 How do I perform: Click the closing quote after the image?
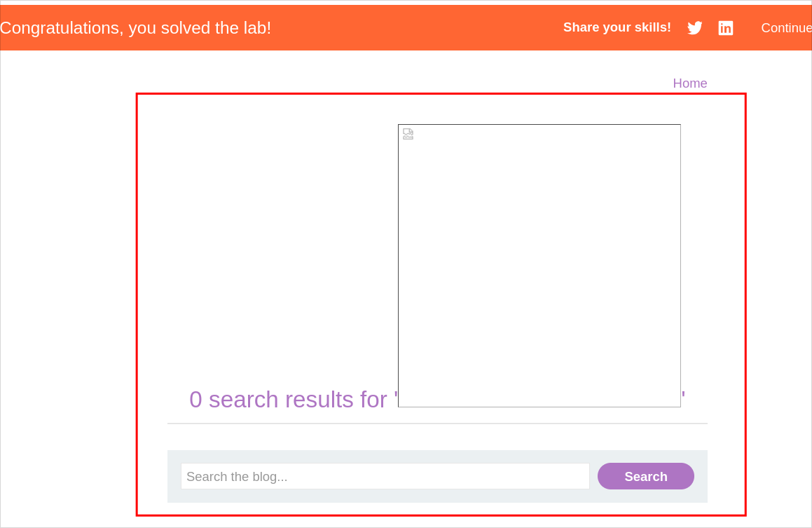(x=683, y=398)
